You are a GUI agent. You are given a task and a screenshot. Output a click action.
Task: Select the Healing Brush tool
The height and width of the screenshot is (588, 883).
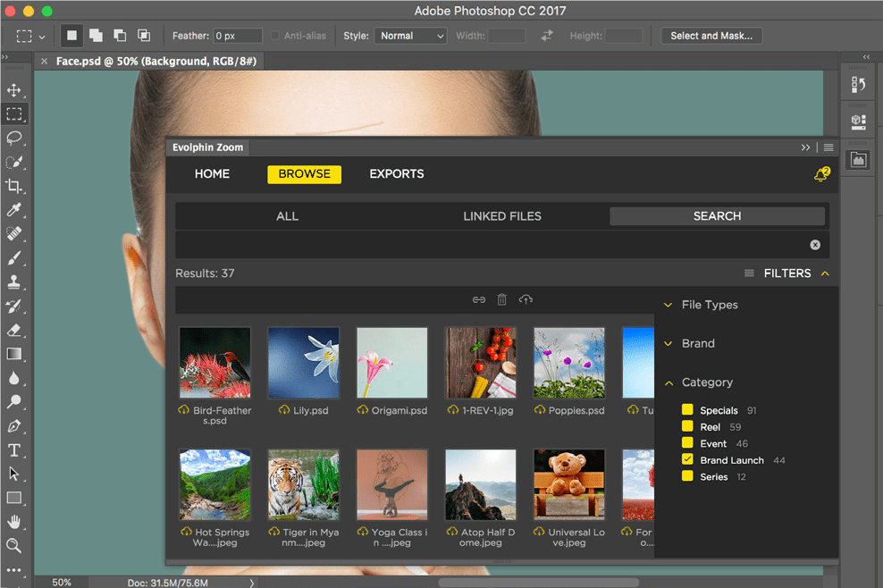[14, 234]
